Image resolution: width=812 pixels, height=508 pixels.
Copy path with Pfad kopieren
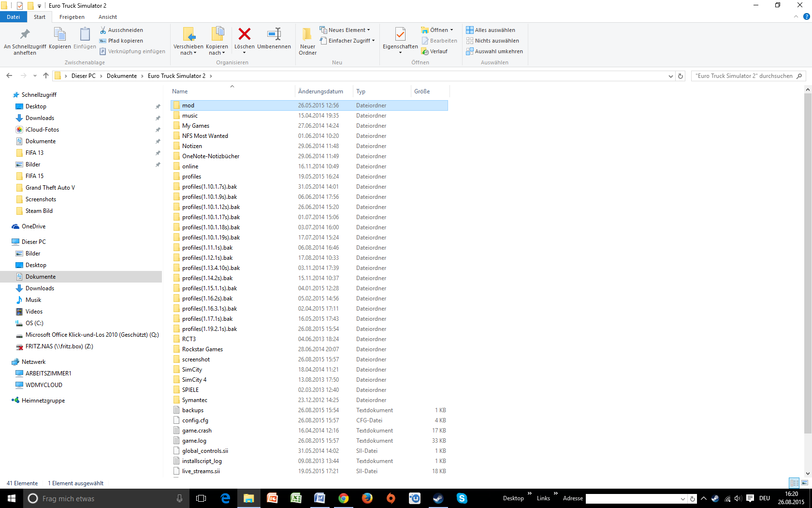click(121, 41)
